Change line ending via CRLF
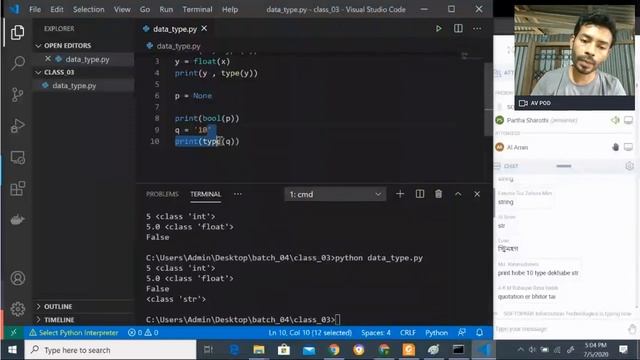This screenshot has width=640, height=360. tap(408, 333)
